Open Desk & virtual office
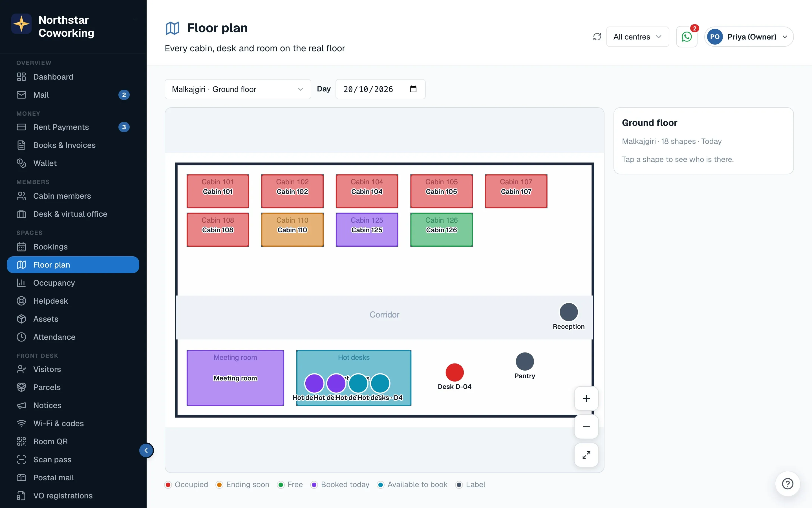Screen dimensions: 812x508 tap(73, 214)
